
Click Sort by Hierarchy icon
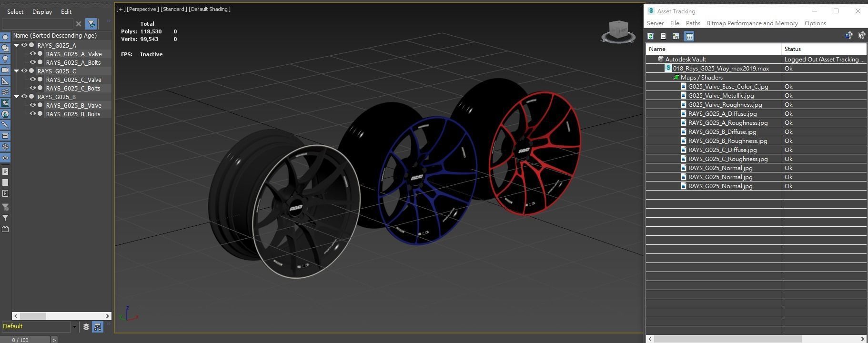[98, 327]
